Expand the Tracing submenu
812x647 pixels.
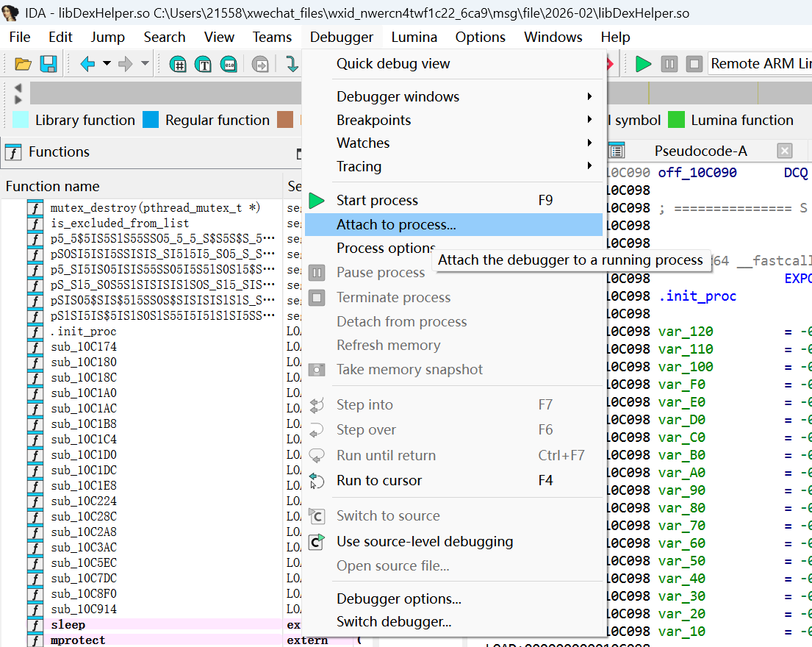coord(453,166)
